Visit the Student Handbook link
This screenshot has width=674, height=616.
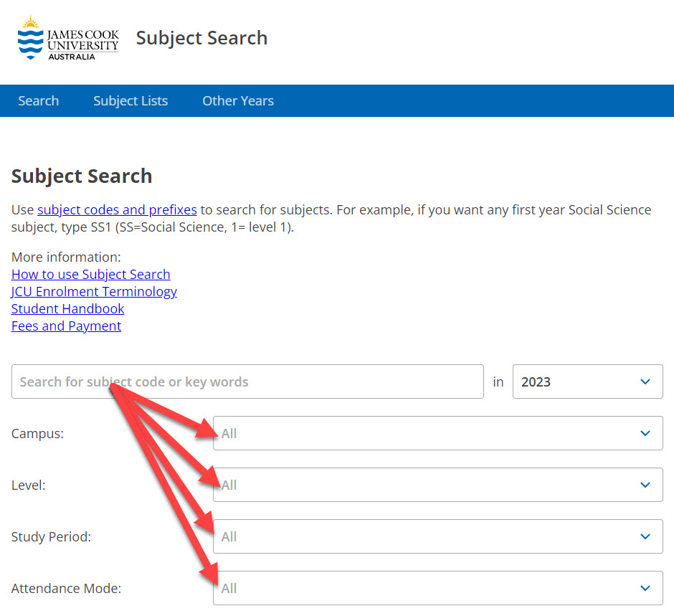pos(68,308)
